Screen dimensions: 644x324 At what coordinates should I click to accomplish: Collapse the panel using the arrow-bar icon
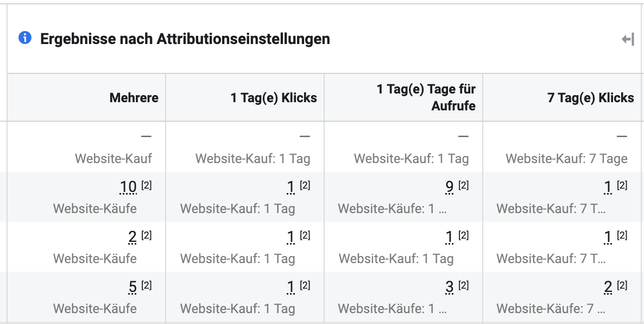628,40
